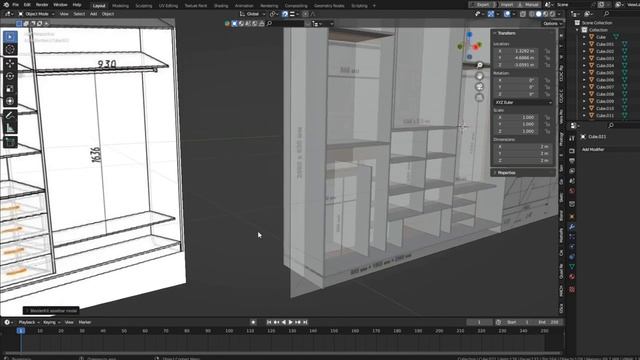Image resolution: width=640 pixels, height=360 pixels.
Task: Open the viewport Add menu
Action: [93, 14]
